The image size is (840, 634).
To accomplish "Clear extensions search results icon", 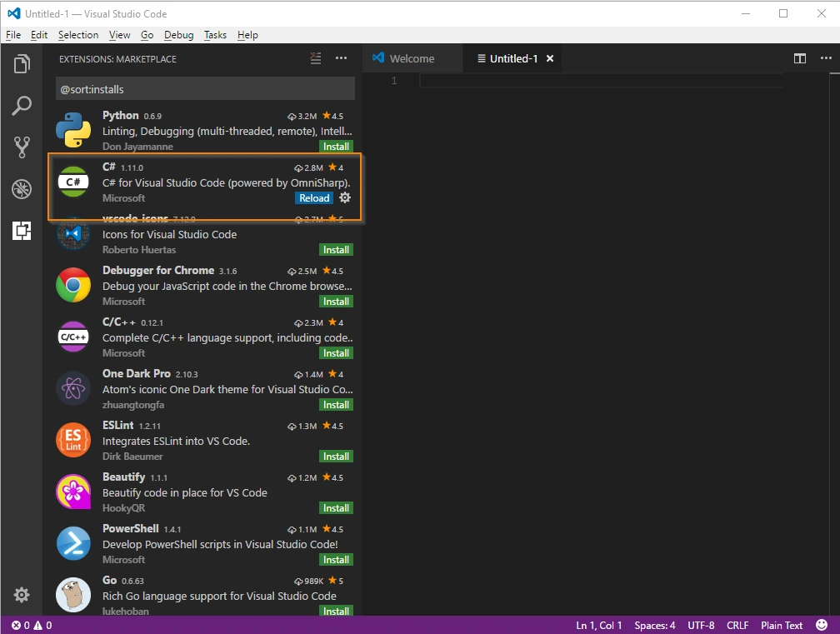I will [x=316, y=58].
